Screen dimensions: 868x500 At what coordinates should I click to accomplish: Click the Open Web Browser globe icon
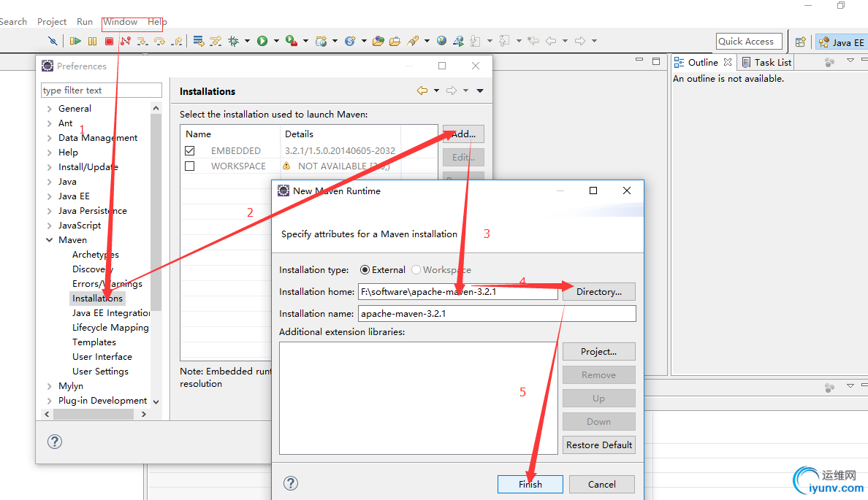click(441, 40)
